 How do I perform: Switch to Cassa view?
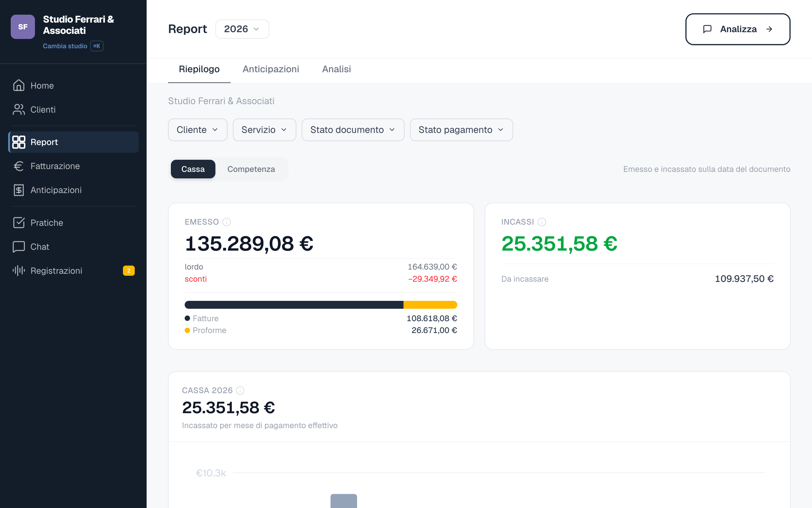pos(193,169)
